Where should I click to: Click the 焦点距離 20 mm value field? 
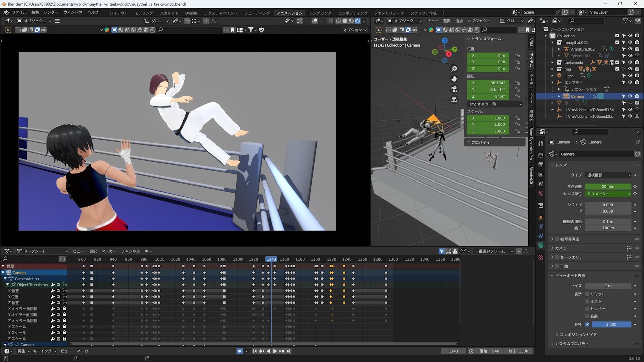pyautogui.click(x=608, y=187)
